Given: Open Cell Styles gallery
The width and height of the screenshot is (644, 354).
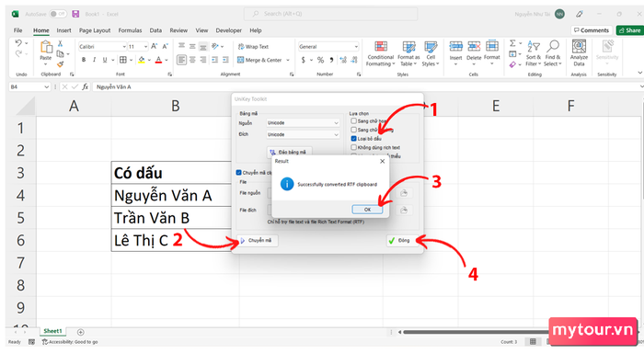Looking at the screenshot, I should 431,53.
